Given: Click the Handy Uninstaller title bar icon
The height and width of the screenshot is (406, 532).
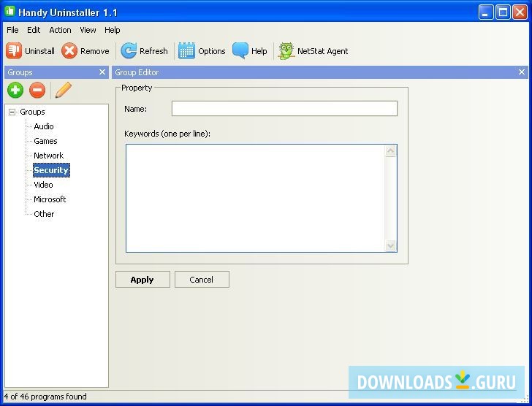Looking at the screenshot, I should pos(9,12).
